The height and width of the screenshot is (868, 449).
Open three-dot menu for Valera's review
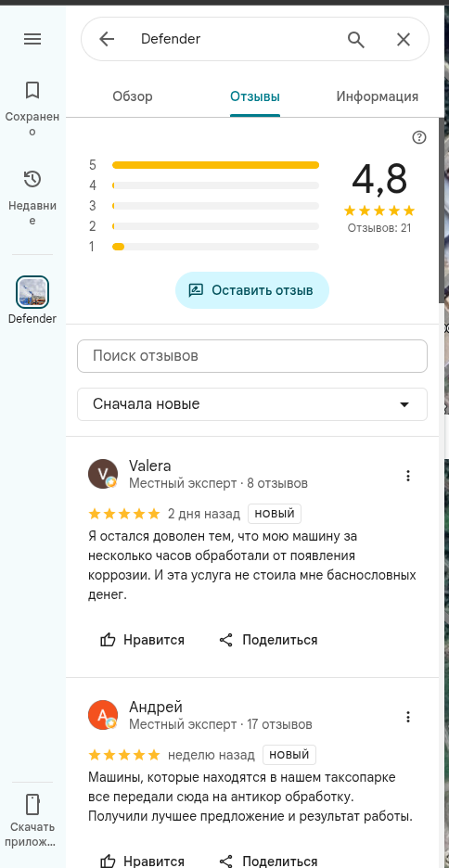pyautogui.click(x=408, y=476)
